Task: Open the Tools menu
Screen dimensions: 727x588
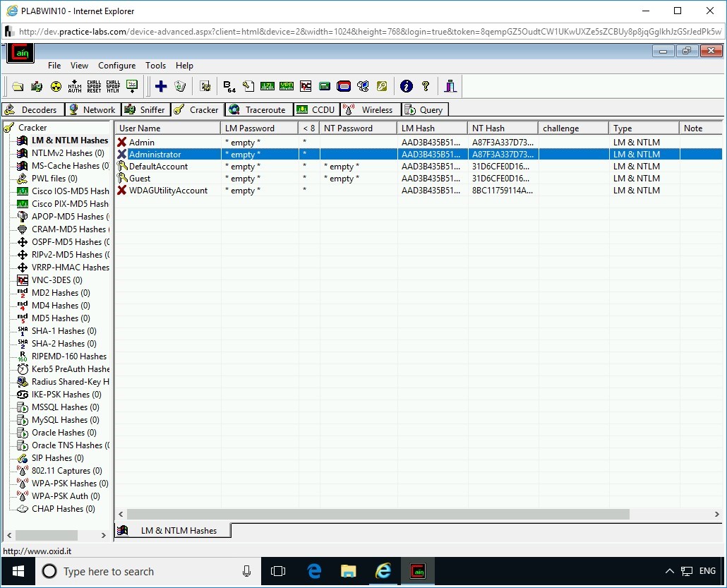Action: [155, 66]
